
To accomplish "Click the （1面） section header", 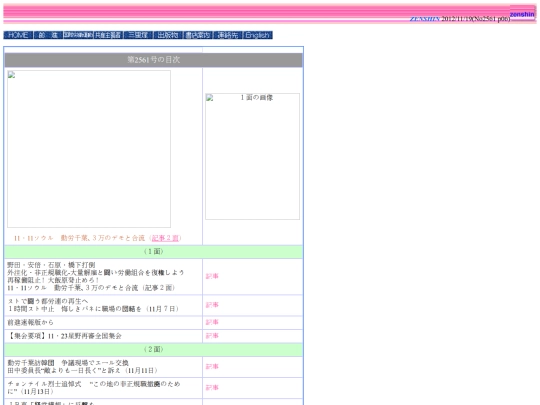I will [x=154, y=252].
